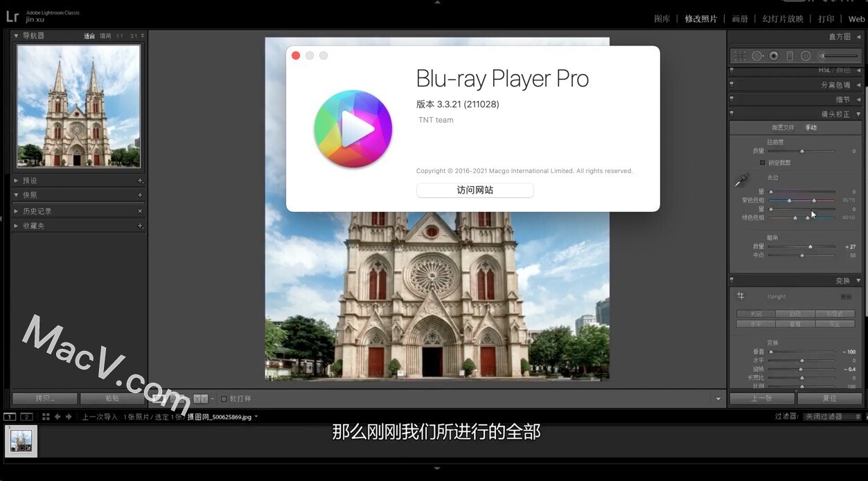Toggle the Split Toning panel switch
This screenshot has width=868, height=481.
(732, 84)
